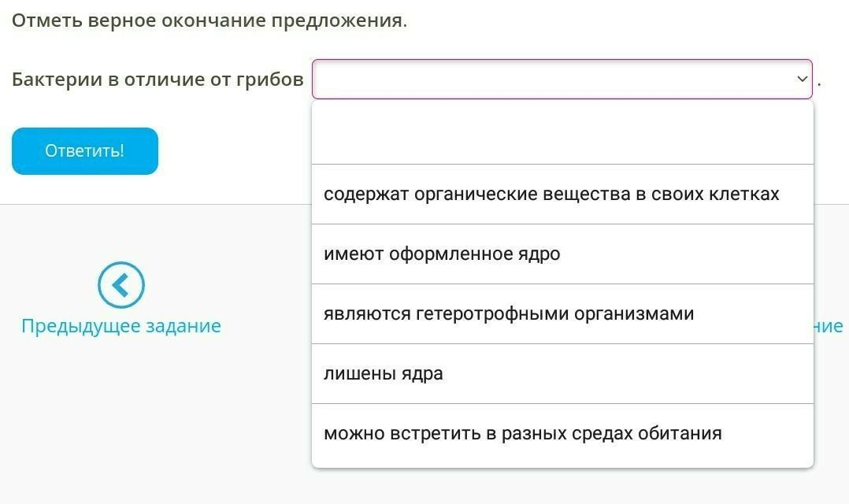
Task: Click the 'Отметь верное окончание предложения' instruction
Action: (209, 20)
